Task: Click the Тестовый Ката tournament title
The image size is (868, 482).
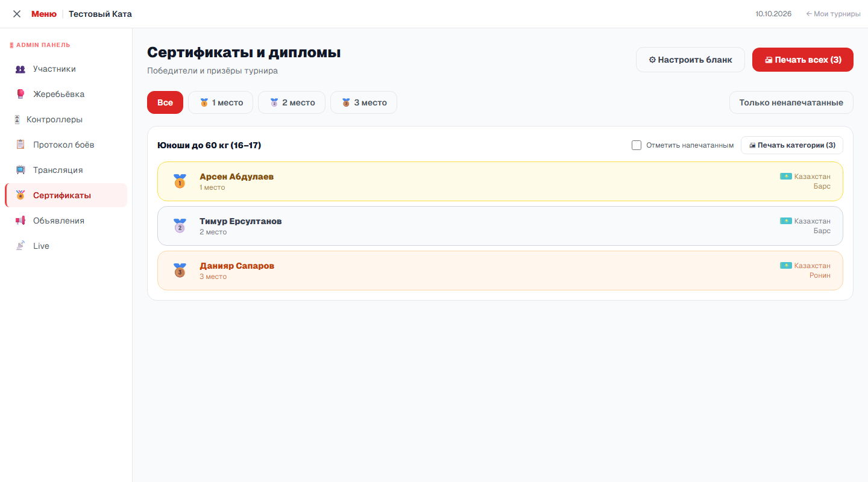Action: pyautogui.click(x=100, y=14)
